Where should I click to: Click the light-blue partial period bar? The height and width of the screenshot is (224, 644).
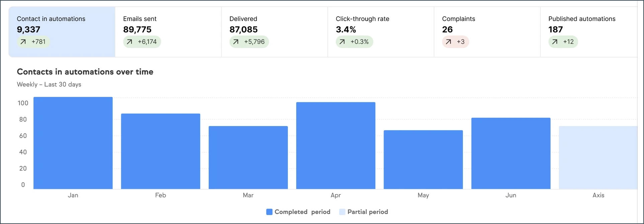coord(598,158)
